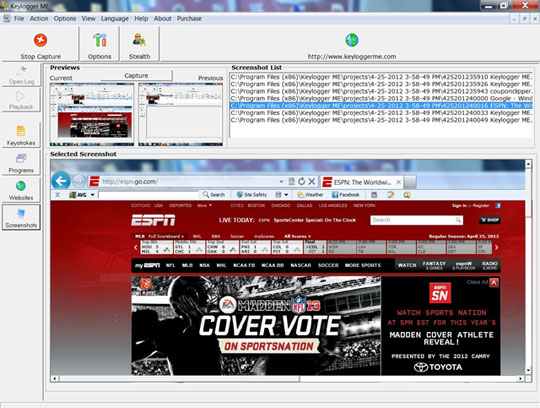Open the Help menu
Image resolution: width=540 pixels, height=408 pixels.
tap(141, 19)
